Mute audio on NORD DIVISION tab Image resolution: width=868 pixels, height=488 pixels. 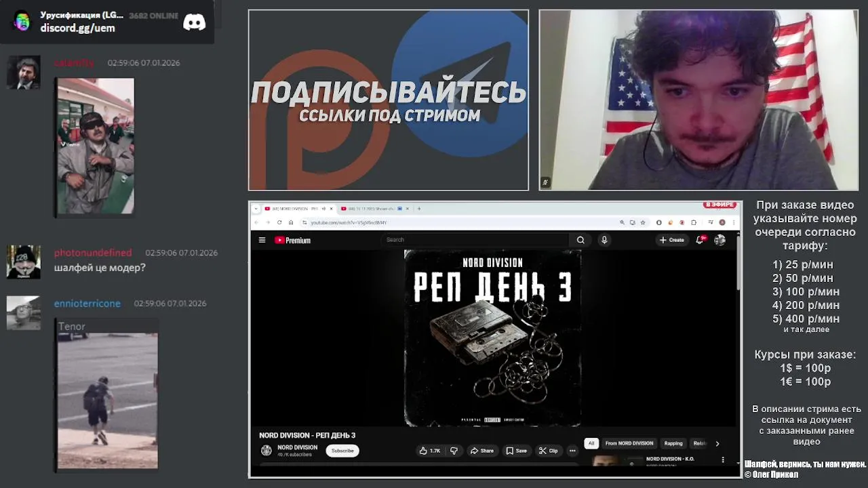[x=324, y=209]
